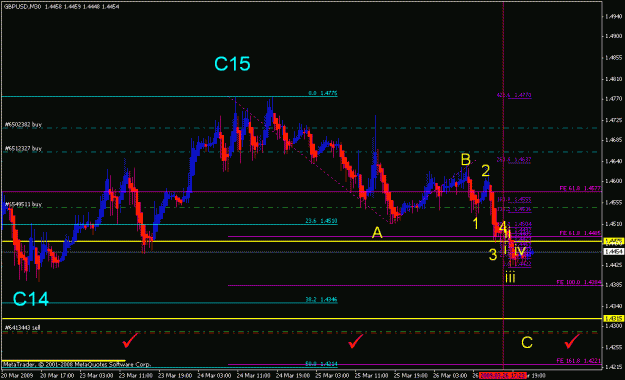Click the purple 261.8 1.4637 level label

[x=514, y=159]
